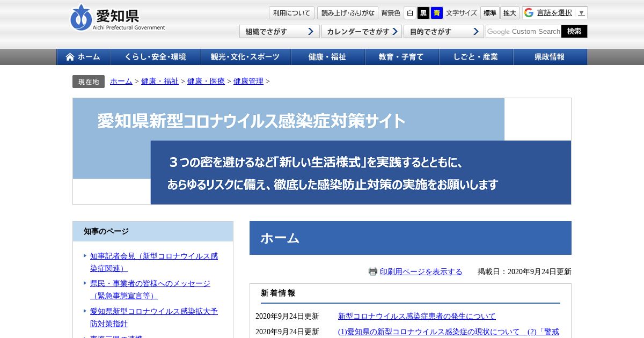Screen dimensions: 644x338
Task: Open the 健康・福祉 navigation menu
Action: coord(327,57)
